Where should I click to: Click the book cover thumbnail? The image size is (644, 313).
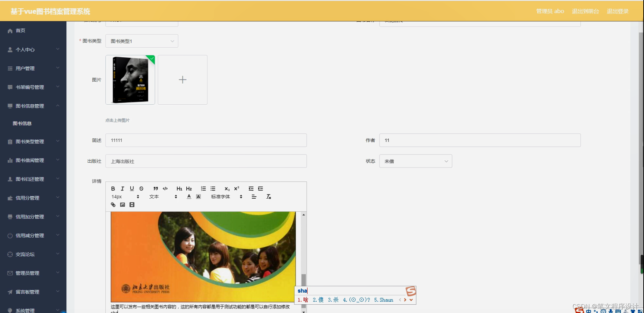[130, 79]
